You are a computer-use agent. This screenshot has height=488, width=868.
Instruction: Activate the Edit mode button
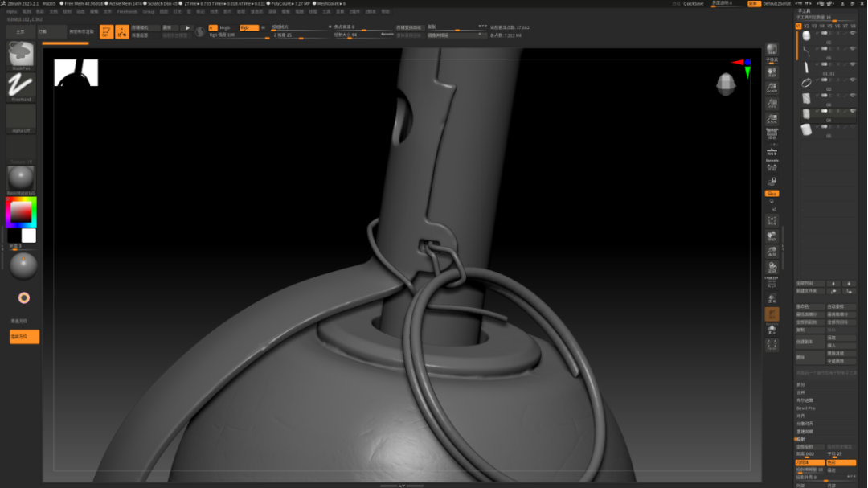[106, 31]
